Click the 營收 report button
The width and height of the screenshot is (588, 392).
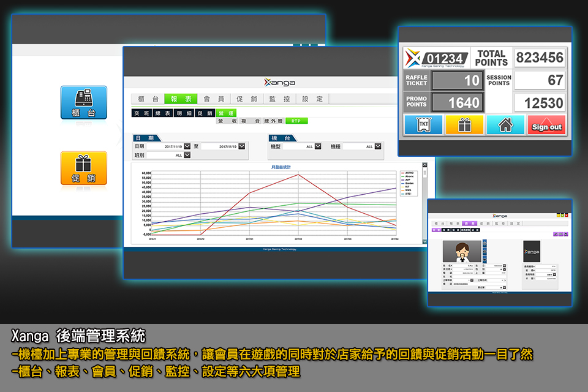228,121
